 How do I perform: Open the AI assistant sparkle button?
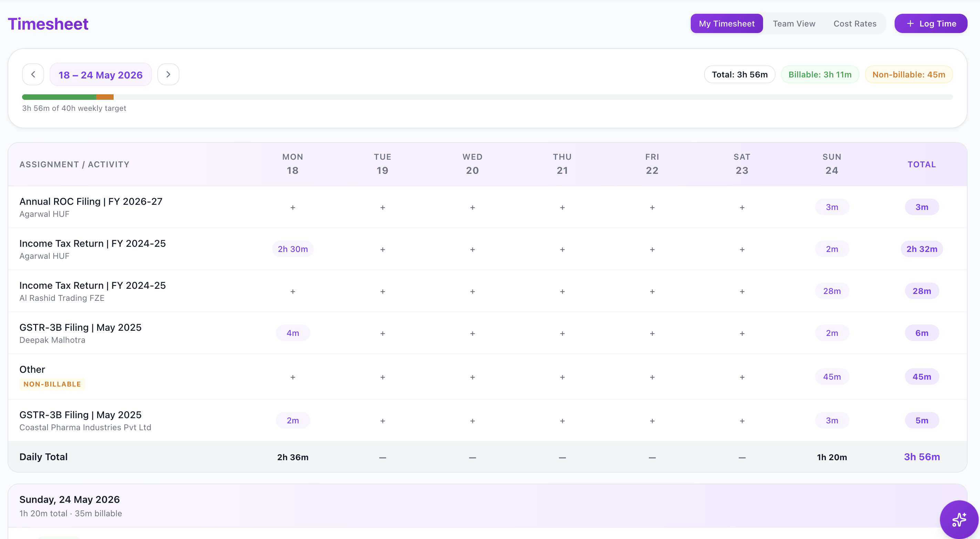pyautogui.click(x=959, y=519)
